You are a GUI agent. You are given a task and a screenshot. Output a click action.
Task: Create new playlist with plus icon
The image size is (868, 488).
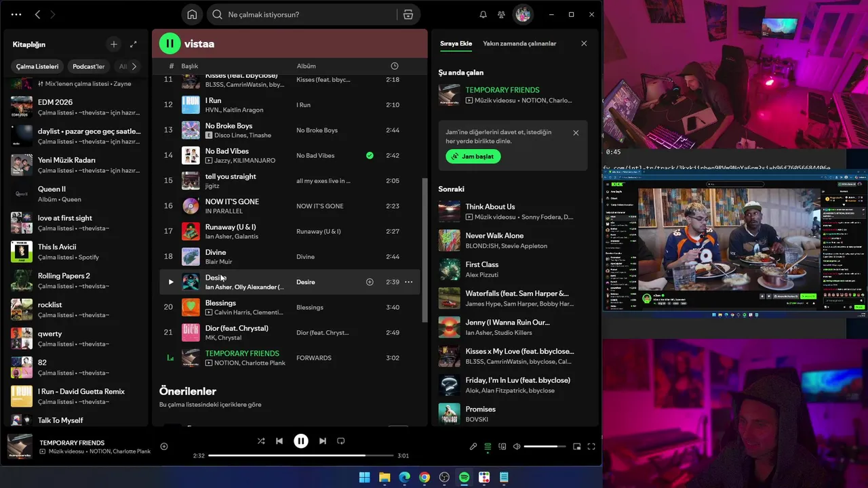pos(114,44)
